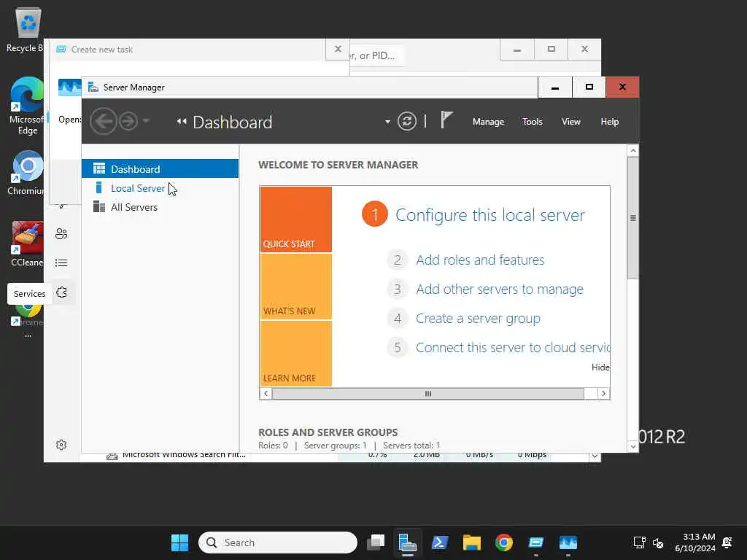Viewport: 747px width, 560px height.
Task: Click the down arrow at the bottom of Task Manager's list
Action: click(x=595, y=456)
